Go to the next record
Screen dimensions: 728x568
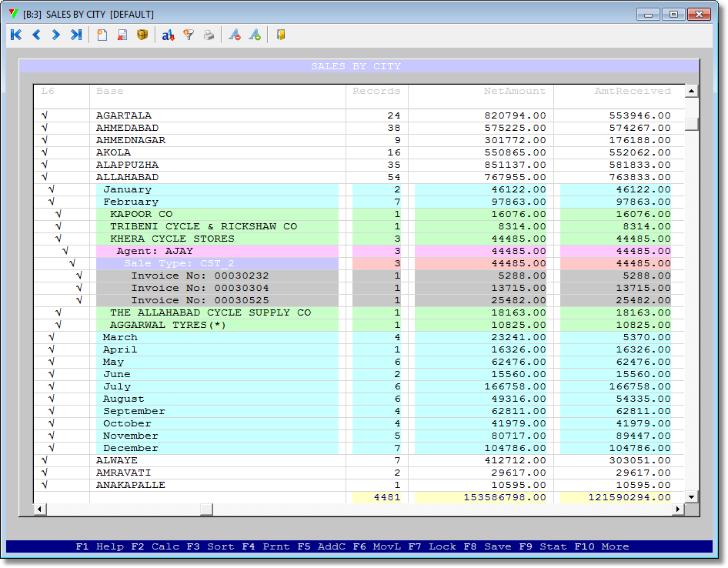(54, 34)
